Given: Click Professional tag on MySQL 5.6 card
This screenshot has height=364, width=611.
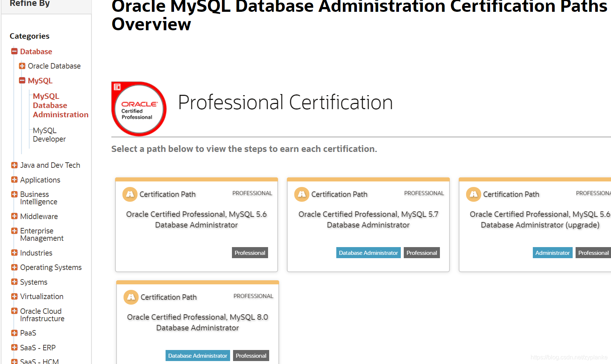Looking at the screenshot, I should pos(250,253).
